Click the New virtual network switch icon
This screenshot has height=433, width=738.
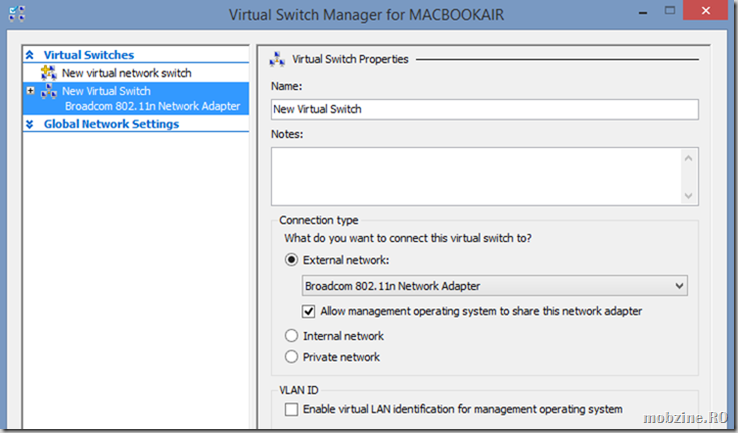48,73
